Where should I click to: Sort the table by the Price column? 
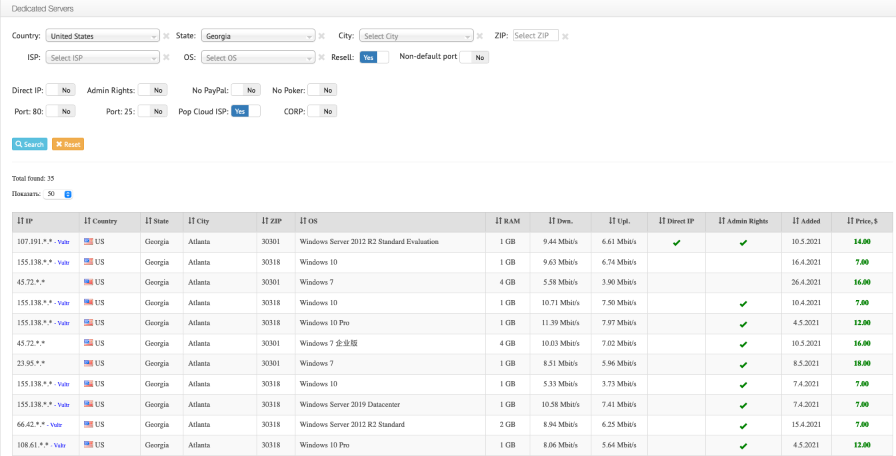[861, 221]
